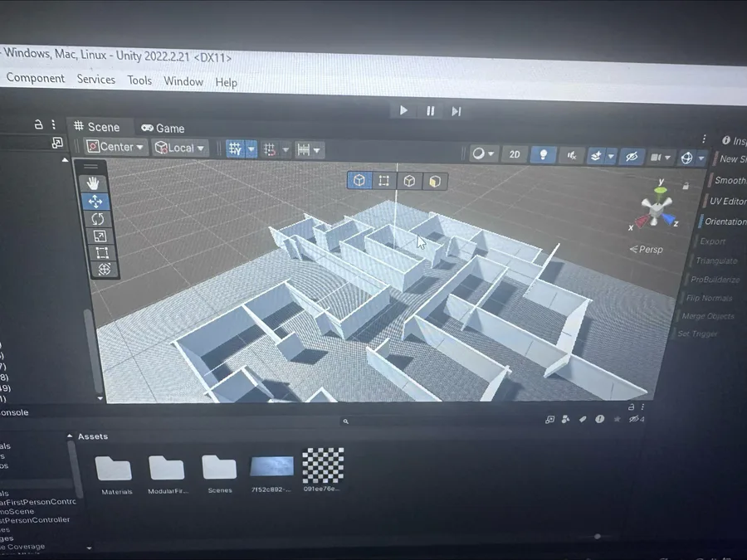
Task: Select the checkerboard 091ee76e asset
Action: [x=323, y=470]
